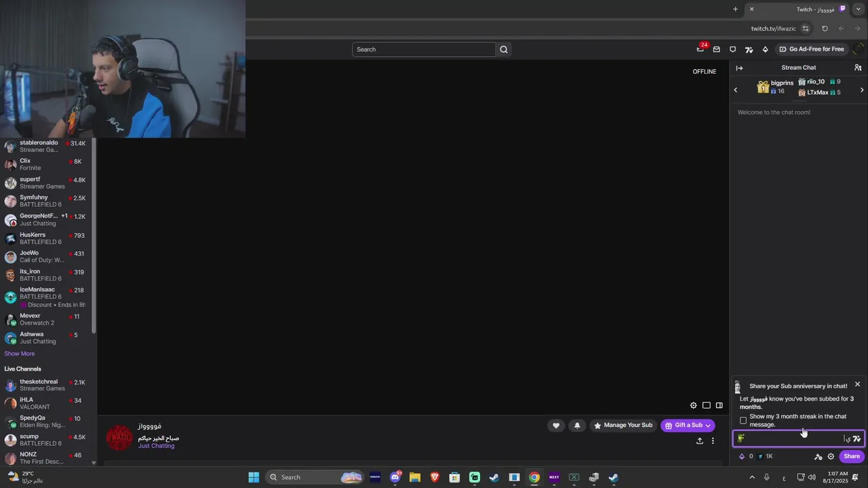The image size is (868, 488).
Task: Open File Explorer from the taskbar
Action: 415,477
